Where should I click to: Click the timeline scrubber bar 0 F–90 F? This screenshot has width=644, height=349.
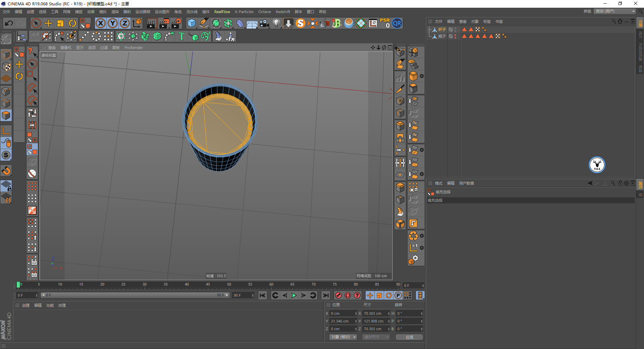pyautogui.click(x=135, y=295)
